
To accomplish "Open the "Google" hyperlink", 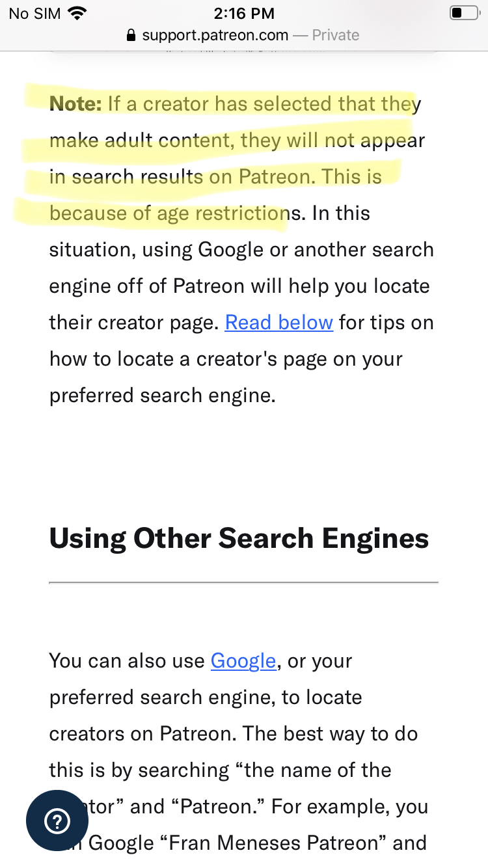I will 243,661.
